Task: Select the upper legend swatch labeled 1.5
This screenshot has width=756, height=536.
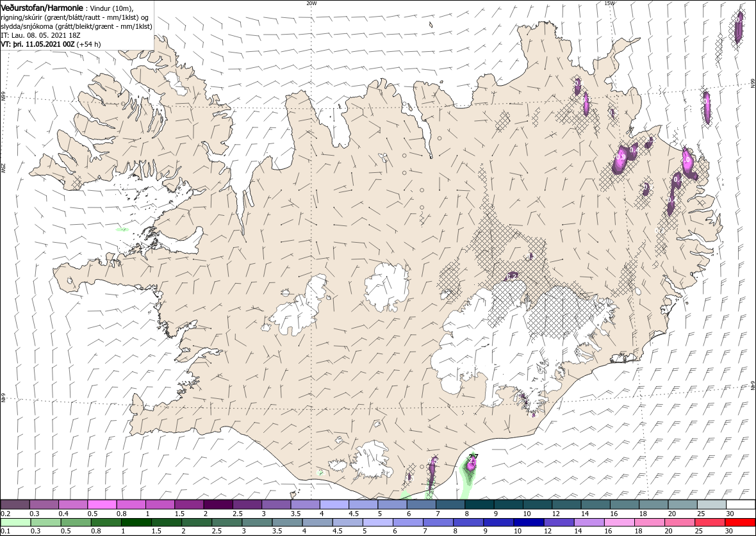Action: click(x=189, y=504)
